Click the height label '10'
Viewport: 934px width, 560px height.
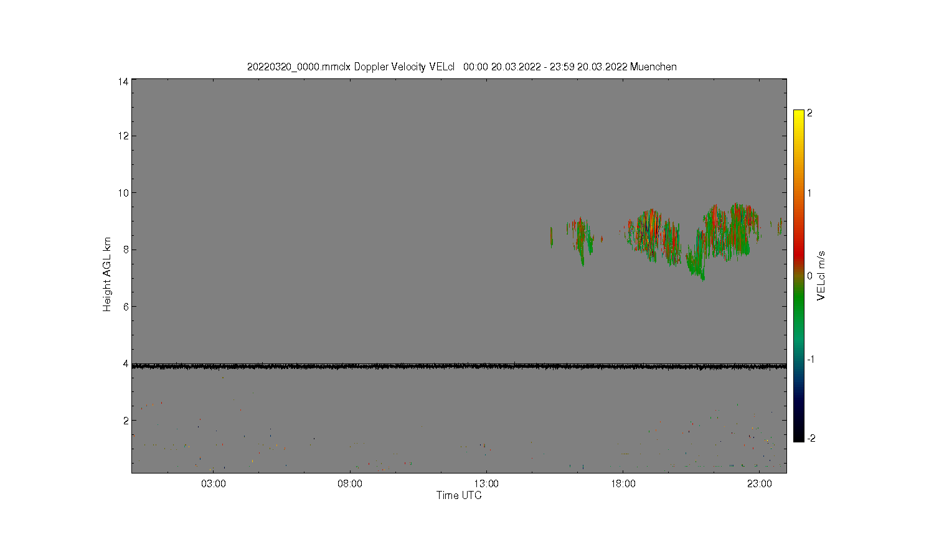[x=123, y=193]
